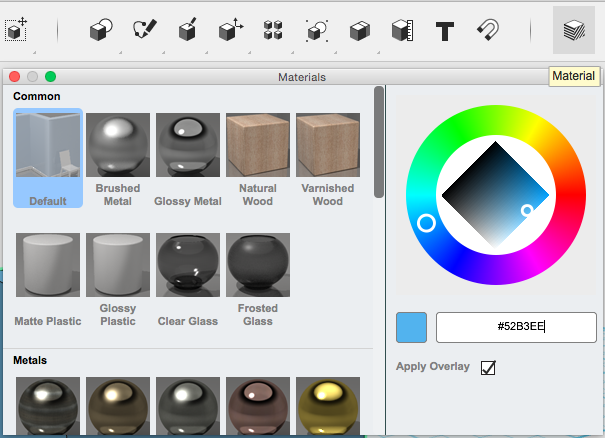Select the Move object cube tool
The width and height of the screenshot is (605, 438).
click(x=231, y=29)
